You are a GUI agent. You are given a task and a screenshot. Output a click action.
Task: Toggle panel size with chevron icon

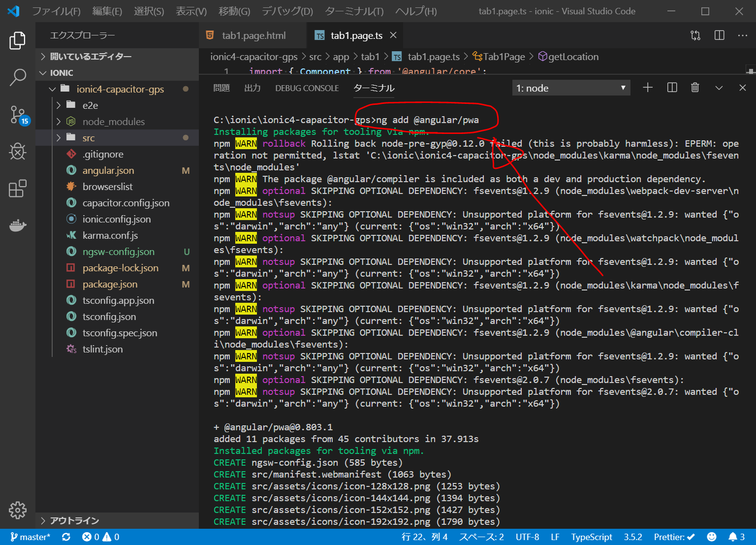719,88
